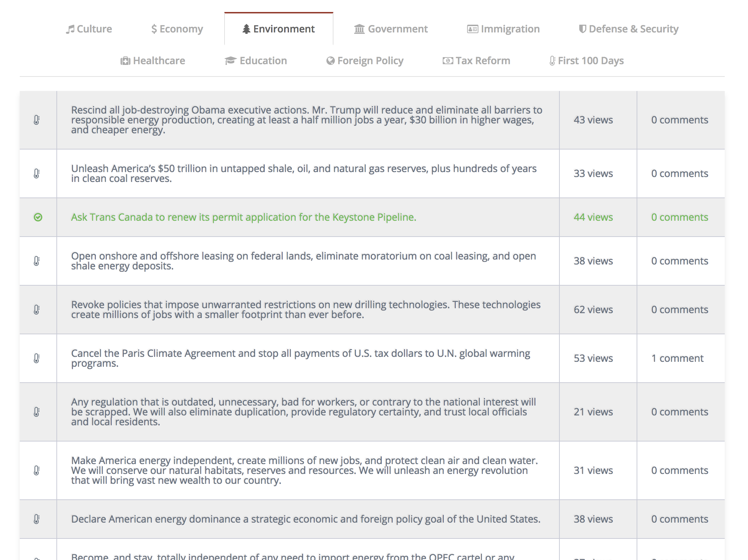Click the green checkmark icon on Keystone row
748x560 pixels.
click(38, 217)
